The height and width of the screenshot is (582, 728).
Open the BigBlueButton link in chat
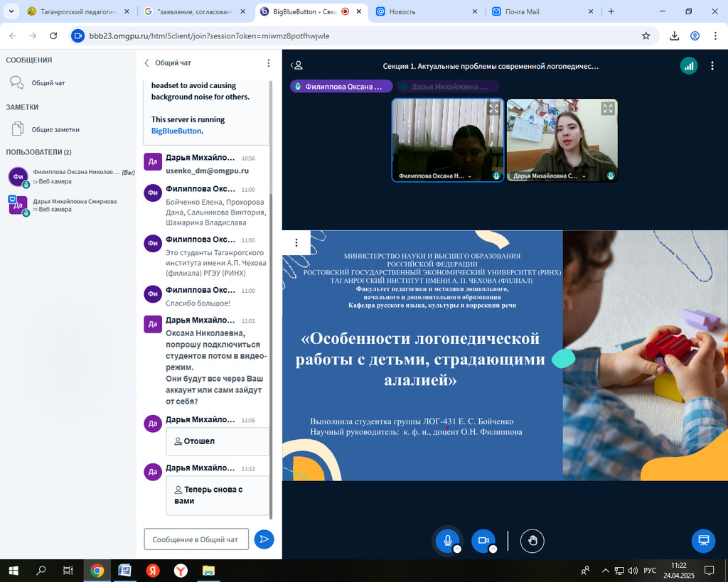click(176, 131)
